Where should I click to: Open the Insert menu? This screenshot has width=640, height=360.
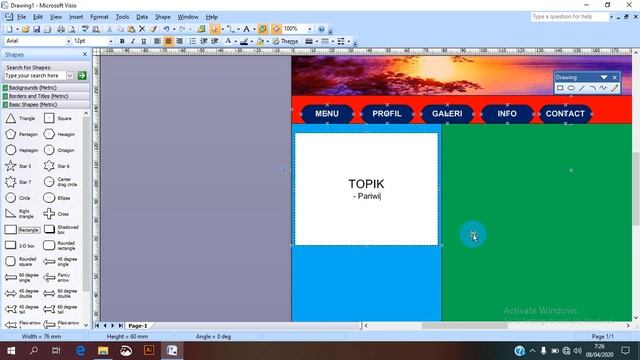(76, 17)
